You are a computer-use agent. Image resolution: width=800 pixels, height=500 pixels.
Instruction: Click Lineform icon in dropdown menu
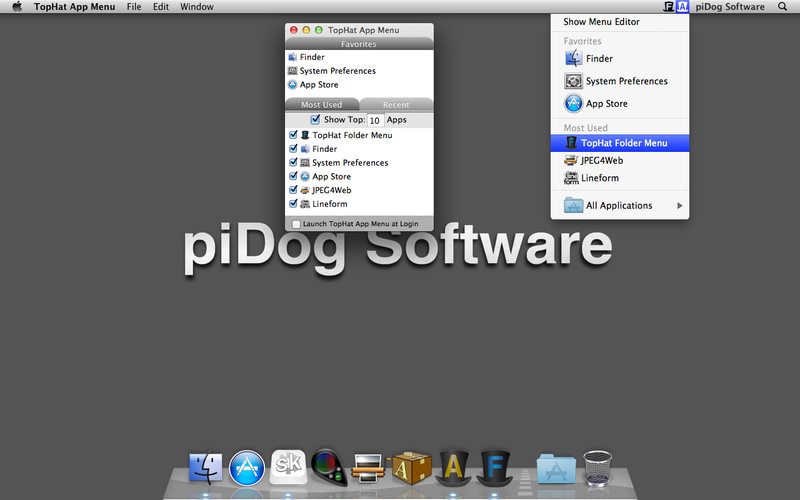pyautogui.click(x=571, y=178)
